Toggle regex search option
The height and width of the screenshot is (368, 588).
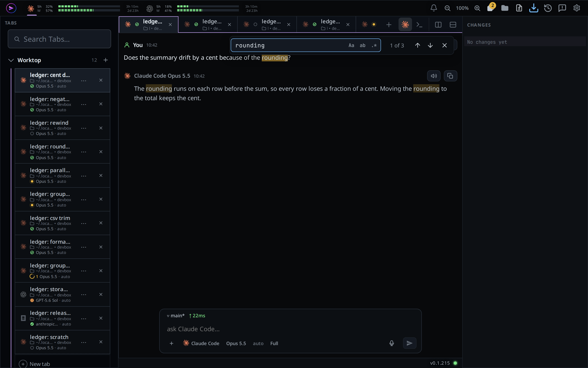point(374,45)
